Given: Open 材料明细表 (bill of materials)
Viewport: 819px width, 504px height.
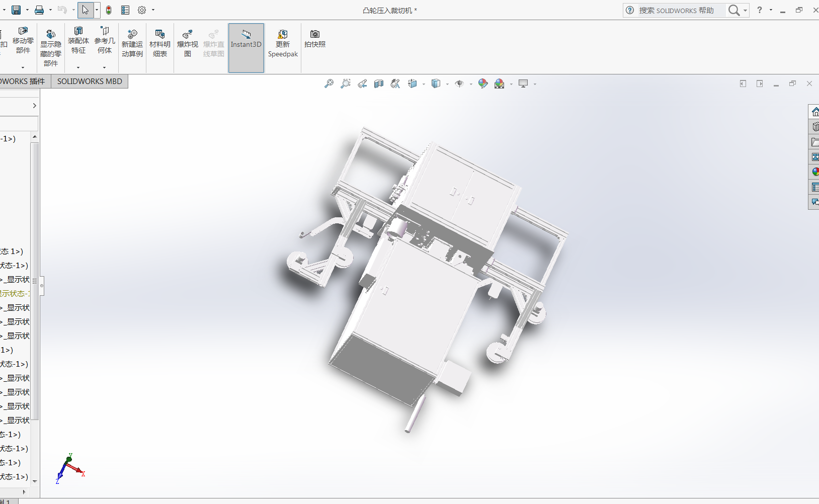Looking at the screenshot, I should (x=160, y=43).
